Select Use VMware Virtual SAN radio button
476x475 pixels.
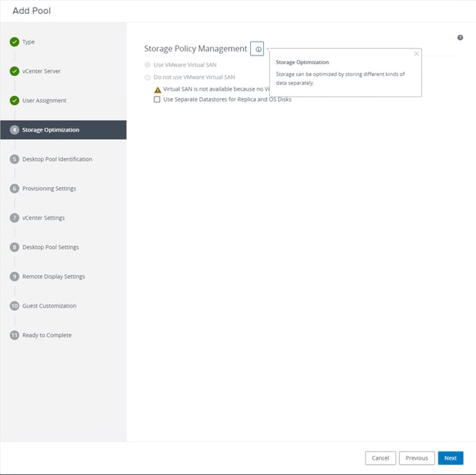click(x=148, y=65)
